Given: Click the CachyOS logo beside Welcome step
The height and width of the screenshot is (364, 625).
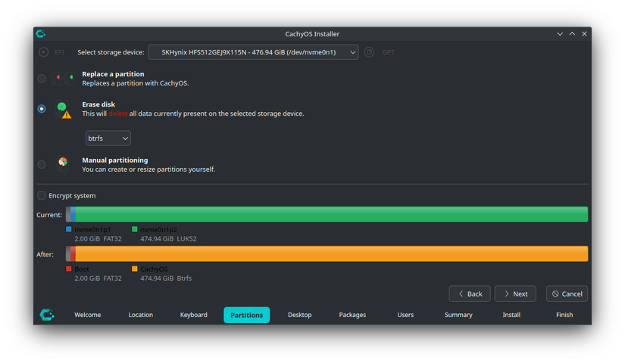Looking at the screenshot, I should [x=46, y=315].
